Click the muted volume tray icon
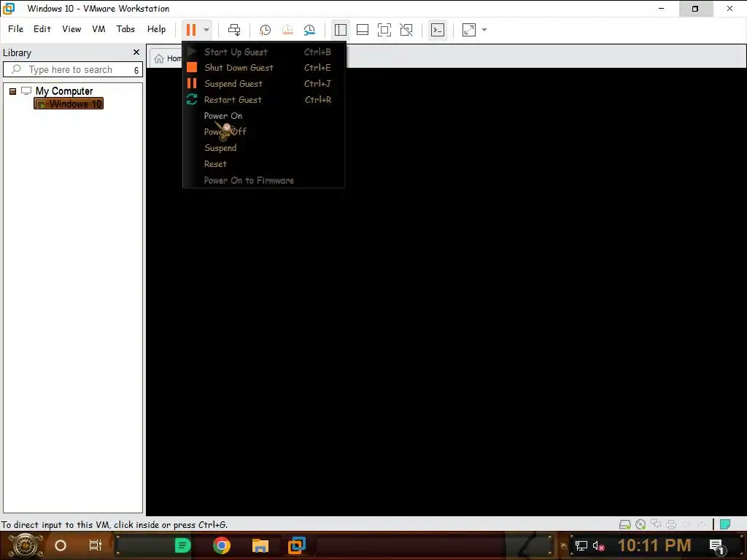Image resolution: width=747 pixels, height=560 pixels. pos(598,545)
